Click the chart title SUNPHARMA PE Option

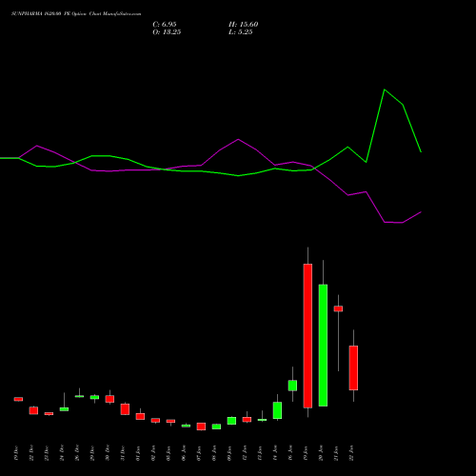[x=76, y=13]
